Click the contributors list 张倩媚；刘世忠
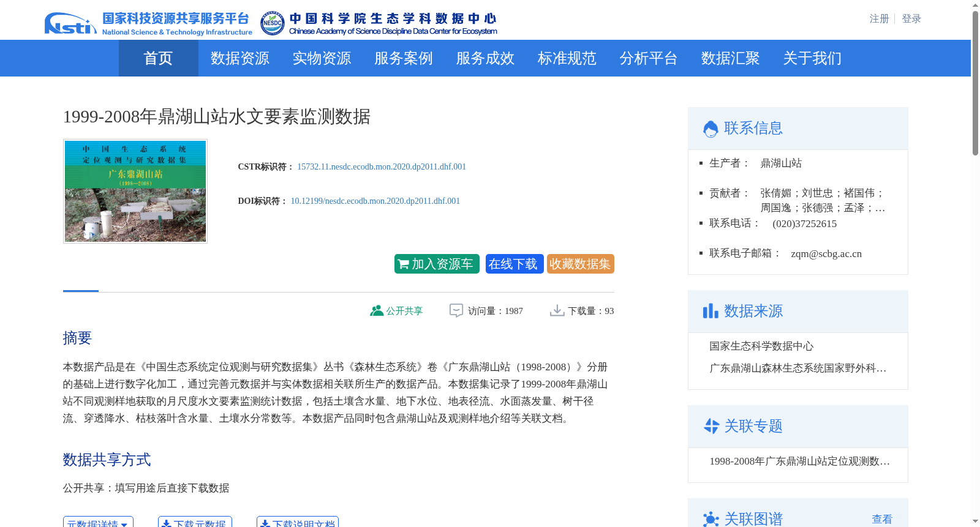This screenshot has width=980, height=527. click(823, 201)
